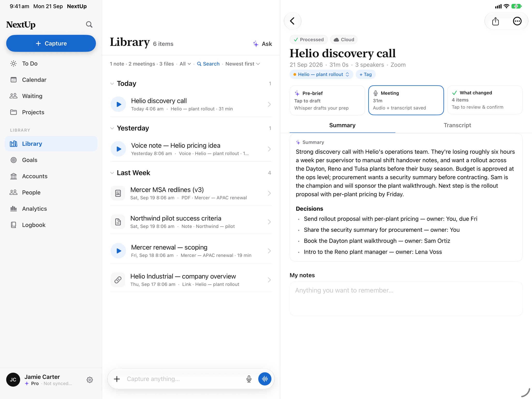Image resolution: width=532 pixels, height=399 pixels.
Task: Play the Helio discovery call recording
Action: (x=118, y=104)
